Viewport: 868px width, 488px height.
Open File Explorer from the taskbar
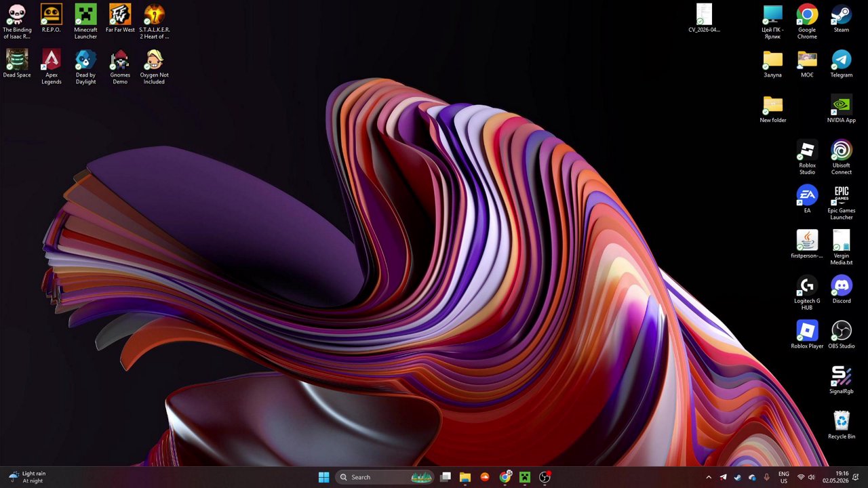(x=465, y=477)
